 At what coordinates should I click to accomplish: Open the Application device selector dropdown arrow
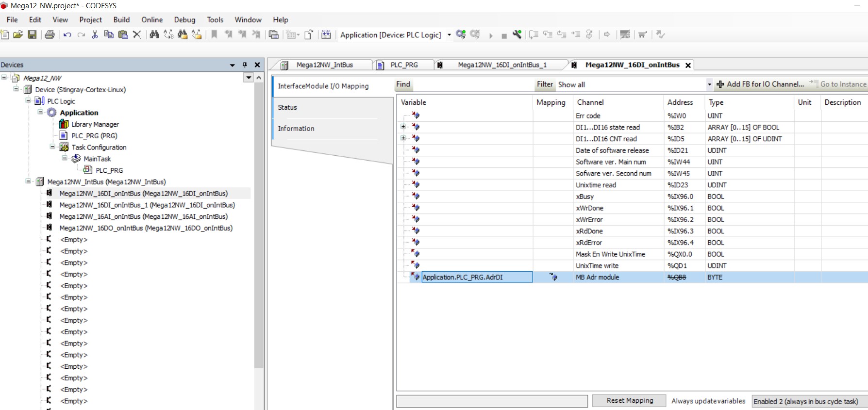(x=449, y=35)
